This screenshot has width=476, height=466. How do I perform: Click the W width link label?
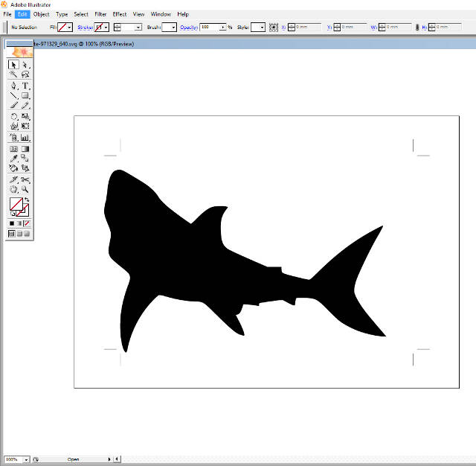click(373, 28)
